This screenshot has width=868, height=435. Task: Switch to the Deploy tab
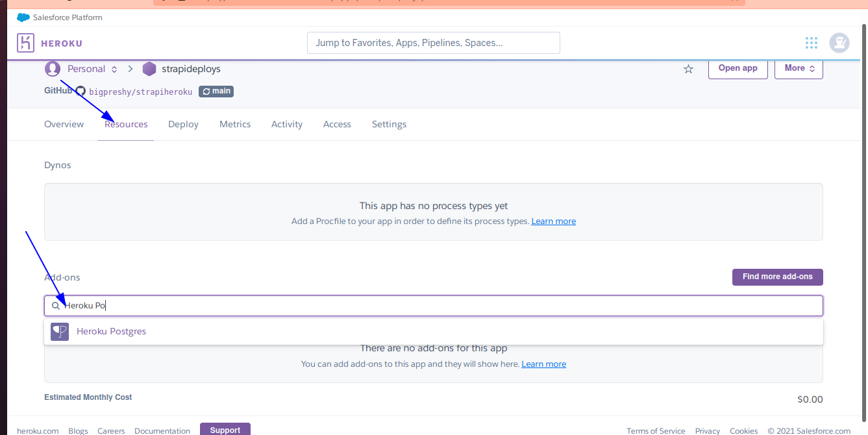click(x=183, y=124)
